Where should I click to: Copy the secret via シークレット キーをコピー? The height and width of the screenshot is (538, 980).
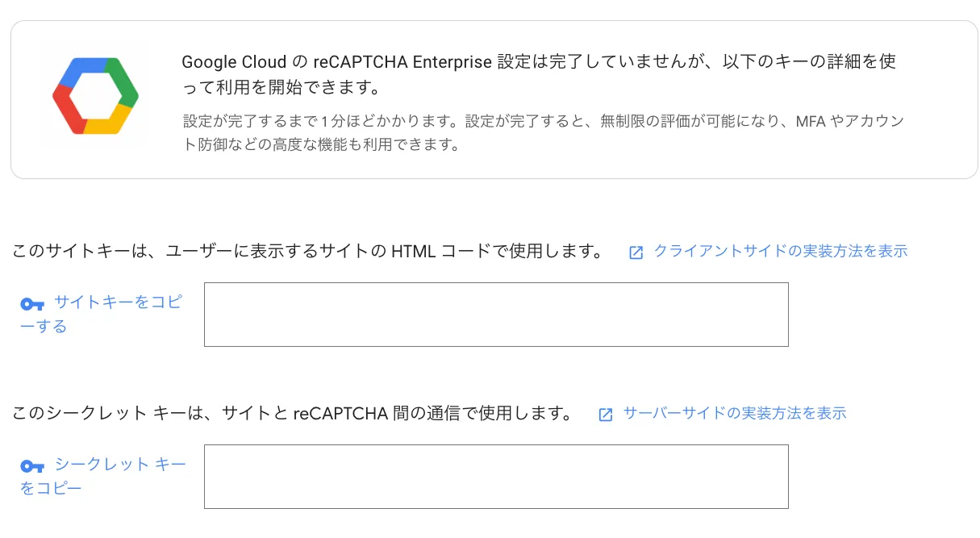(x=102, y=476)
